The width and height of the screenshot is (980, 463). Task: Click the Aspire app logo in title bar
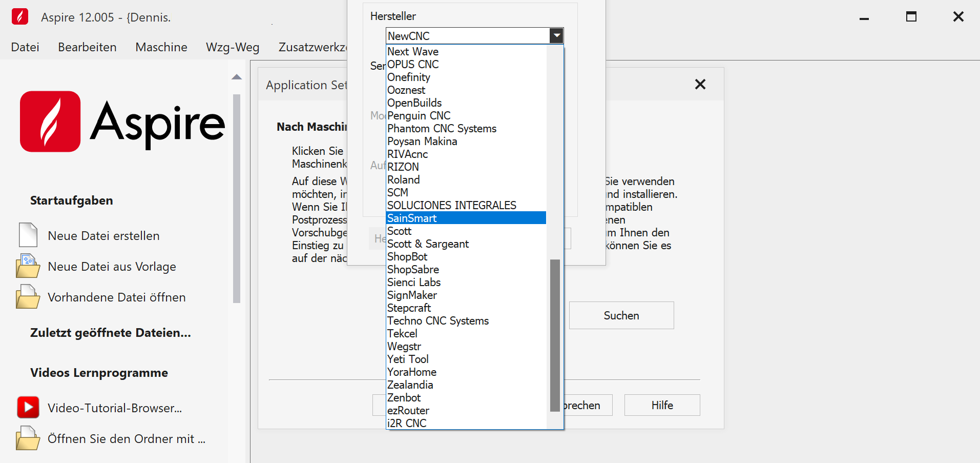coord(20,16)
